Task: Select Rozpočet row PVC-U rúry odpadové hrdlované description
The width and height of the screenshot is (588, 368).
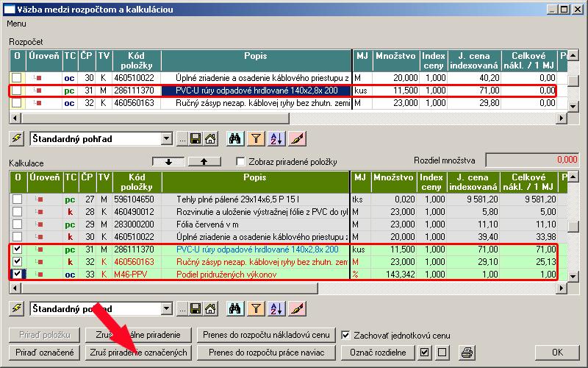Action: click(257, 90)
